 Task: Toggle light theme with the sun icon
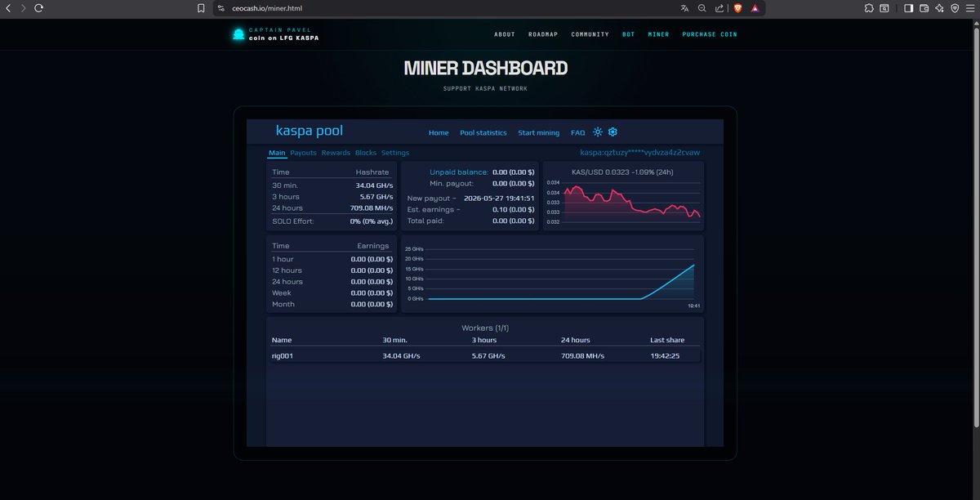[598, 132]
